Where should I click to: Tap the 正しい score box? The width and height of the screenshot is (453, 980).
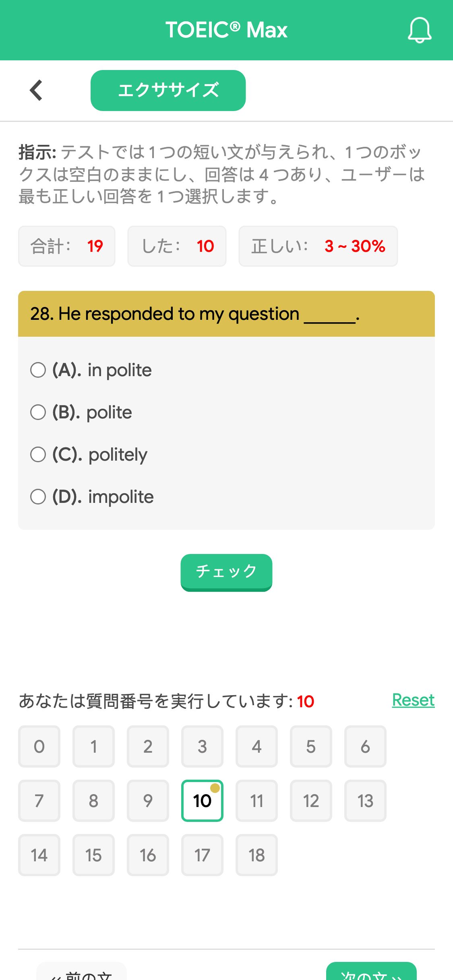tap(318, 246)
